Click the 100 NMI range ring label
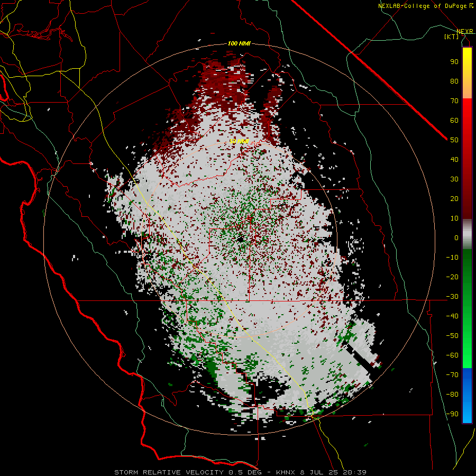476x476 pixels. (239, 43)
